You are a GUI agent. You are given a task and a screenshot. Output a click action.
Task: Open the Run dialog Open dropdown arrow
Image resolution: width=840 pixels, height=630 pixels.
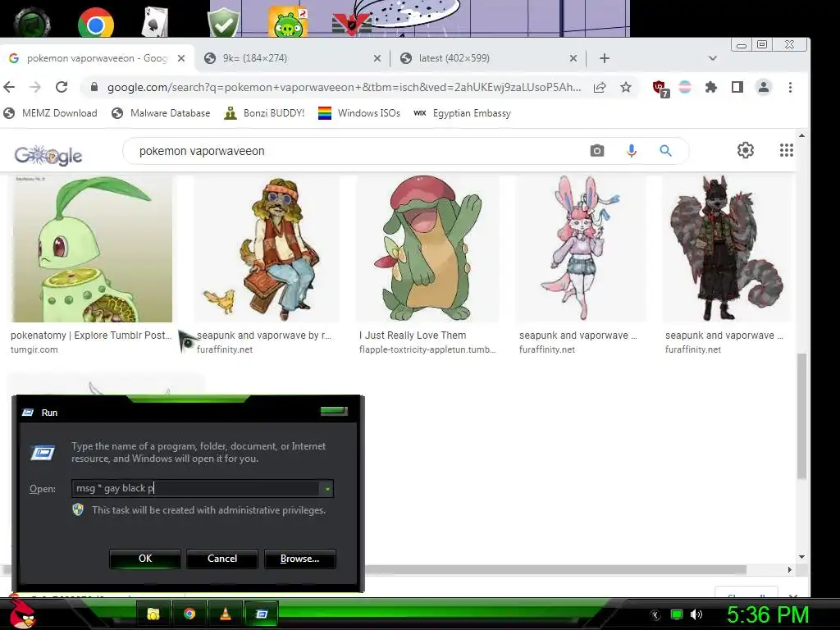326,489
